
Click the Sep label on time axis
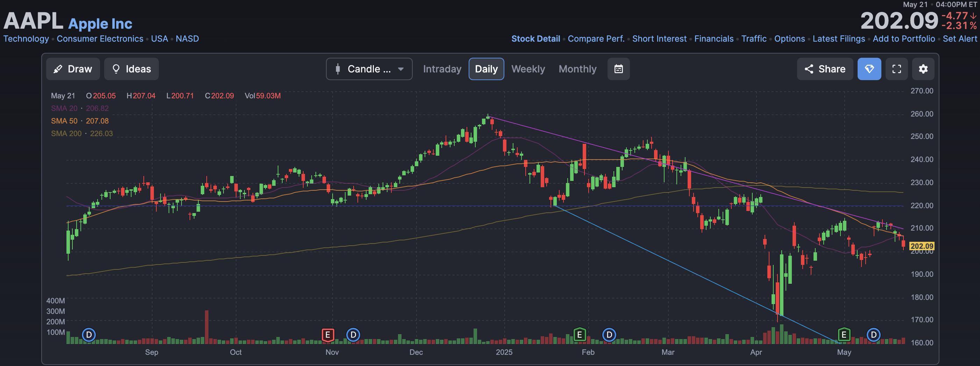tap(151, 352)
